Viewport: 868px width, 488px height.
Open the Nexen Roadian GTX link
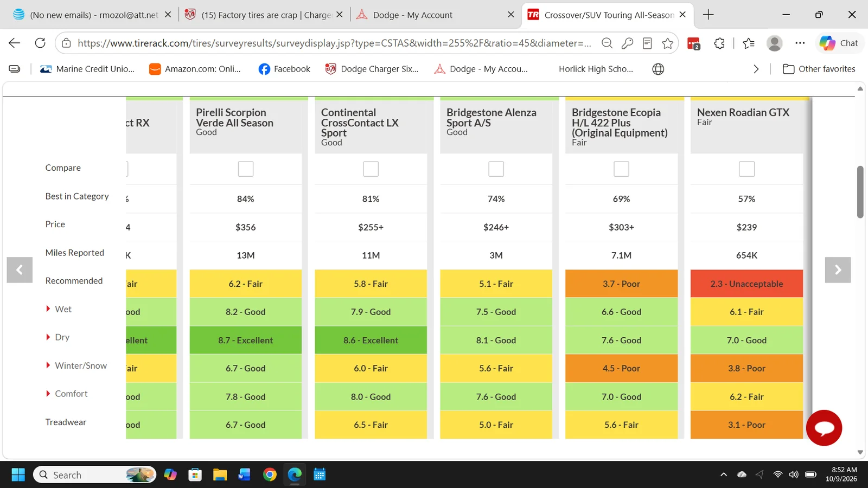tap(743, 112)
